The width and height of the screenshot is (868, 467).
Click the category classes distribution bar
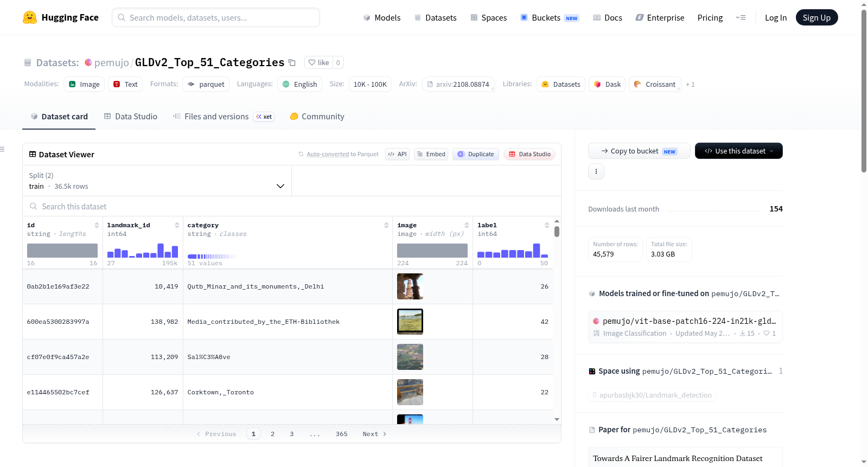click(x=212, y=256)
